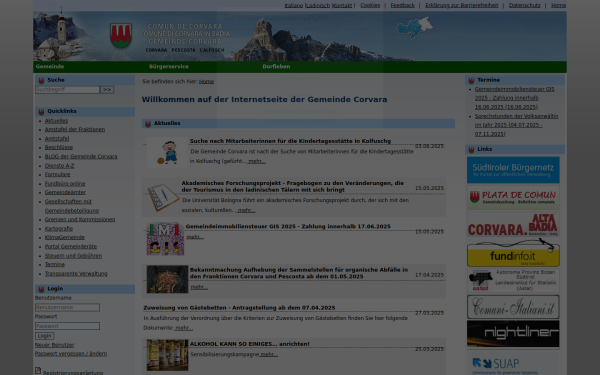Open the Dorfleben menu
Screen dimensions: 600x375
click(276, 67)
